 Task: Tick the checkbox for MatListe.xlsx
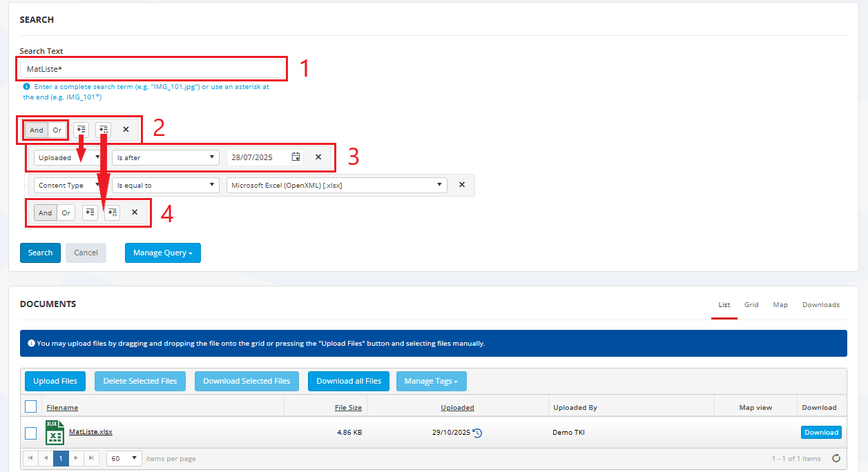tap(30, 433)
